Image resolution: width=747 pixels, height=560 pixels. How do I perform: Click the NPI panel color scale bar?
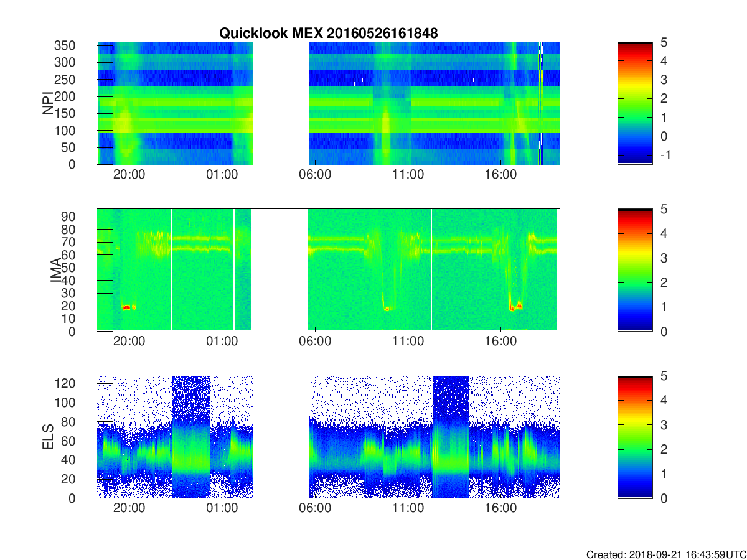point(635,103)
